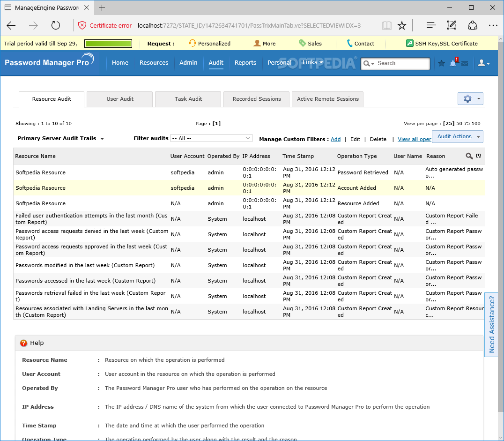Screen dimensions: 504x441
Task: Open the Admin menu
Action: [x=188, y=63]
